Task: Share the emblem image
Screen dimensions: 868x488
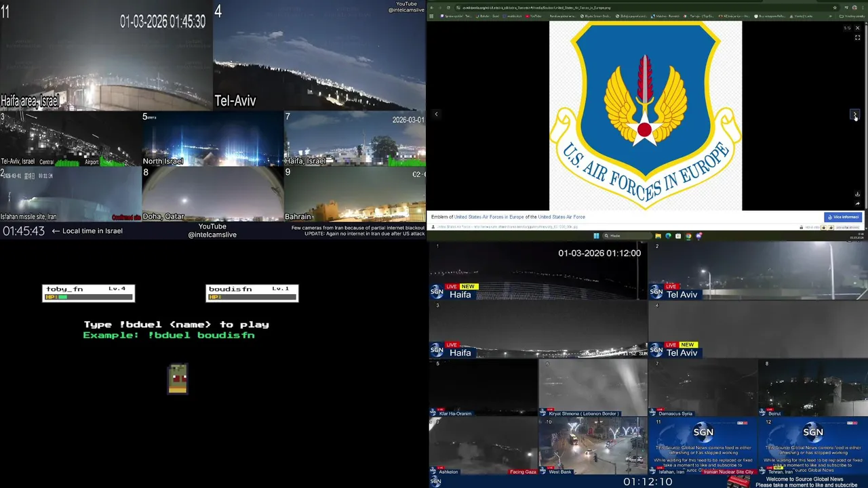Action: [x=857, y=203]
